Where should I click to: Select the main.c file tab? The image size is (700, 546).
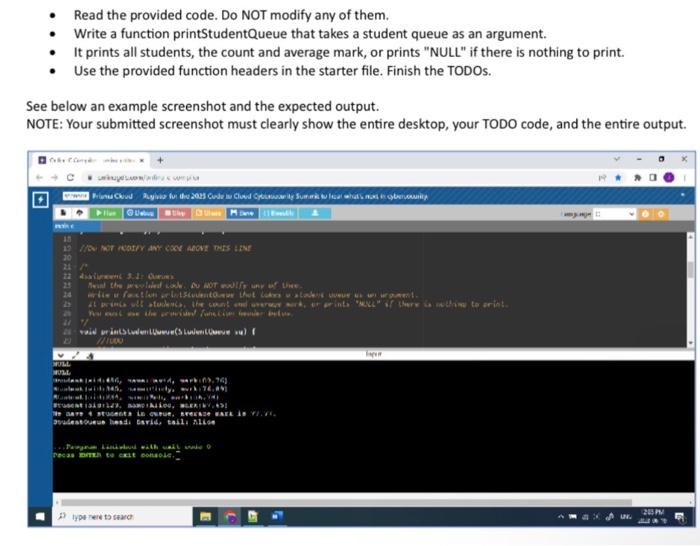pos(76,227)
